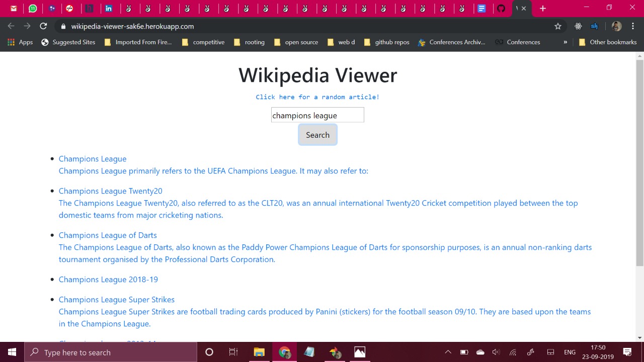Reload the page
Image resolution: width=644 pixels, height=362 pixels.
point(43,26)
